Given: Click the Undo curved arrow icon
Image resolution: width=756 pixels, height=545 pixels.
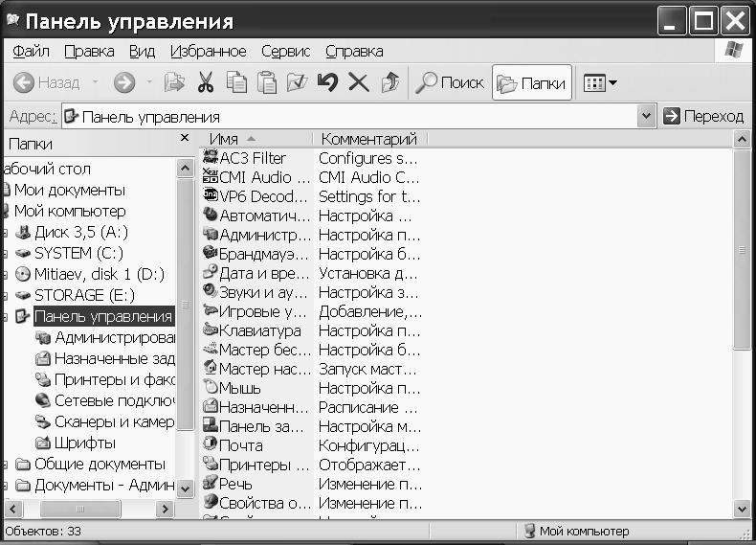Looking at the screenshot, I should point(328,82).
